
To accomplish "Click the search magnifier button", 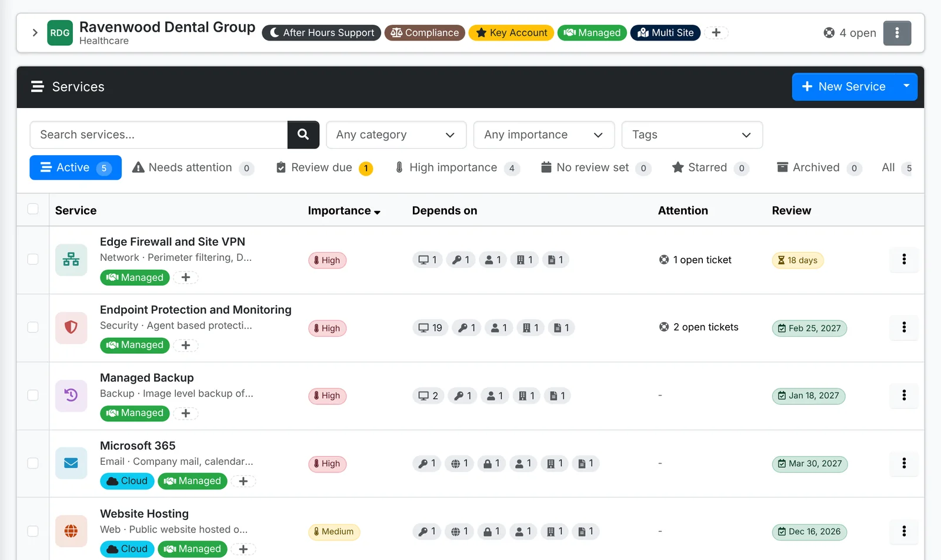I will pos(303,135).
